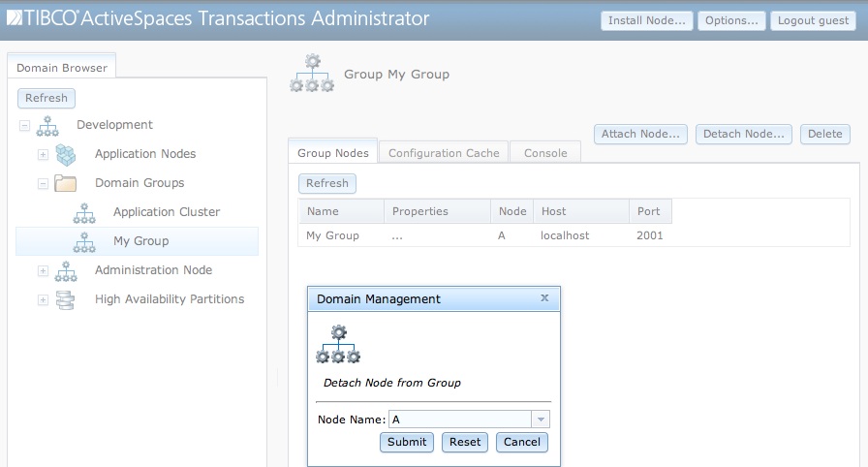Click node A cell in table row

coord(502,235)
